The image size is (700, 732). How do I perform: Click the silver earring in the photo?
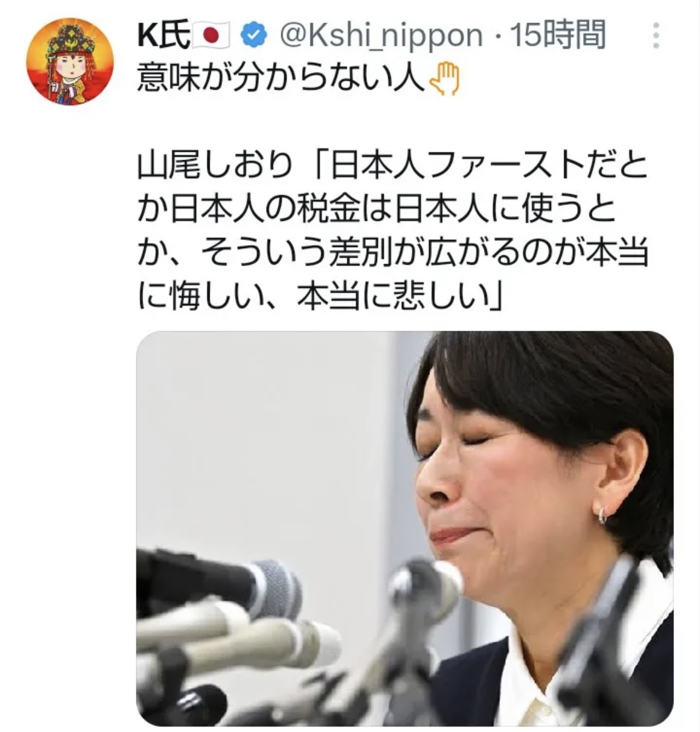pyautogui.click(x=603, y=514)
